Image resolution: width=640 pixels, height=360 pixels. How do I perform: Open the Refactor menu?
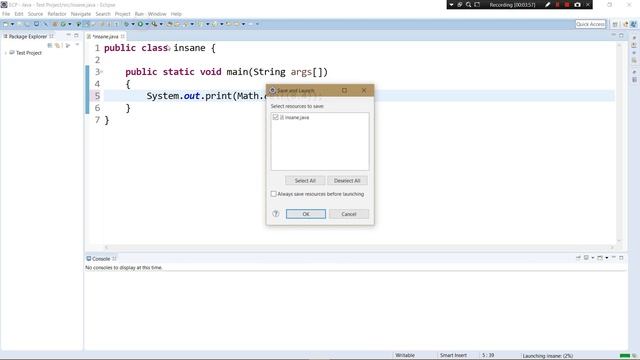[57, 14]
